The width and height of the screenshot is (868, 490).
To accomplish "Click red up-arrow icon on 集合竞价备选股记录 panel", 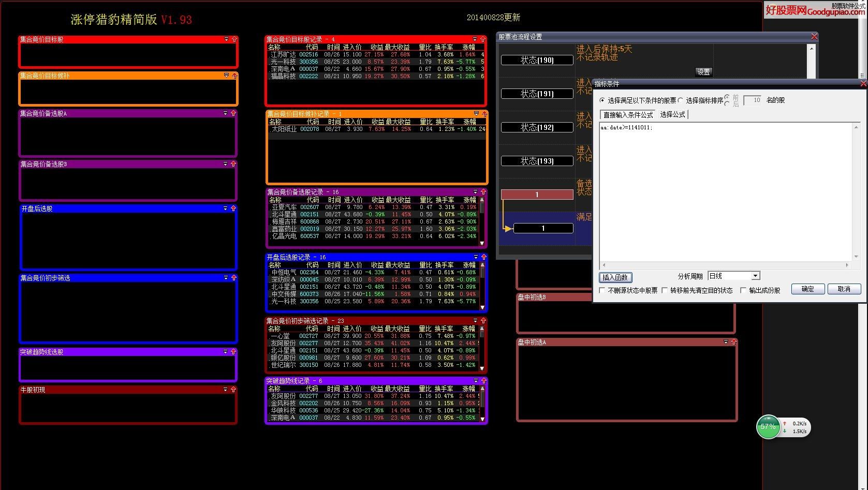I will (483, 192).
